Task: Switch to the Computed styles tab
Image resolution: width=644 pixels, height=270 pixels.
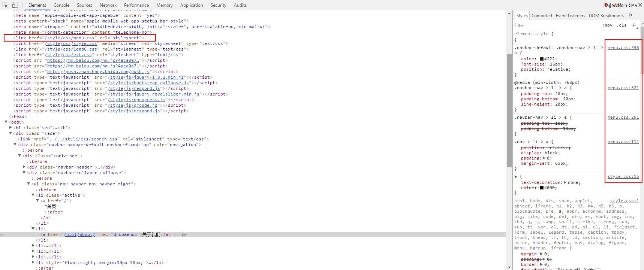Action: 542,15
